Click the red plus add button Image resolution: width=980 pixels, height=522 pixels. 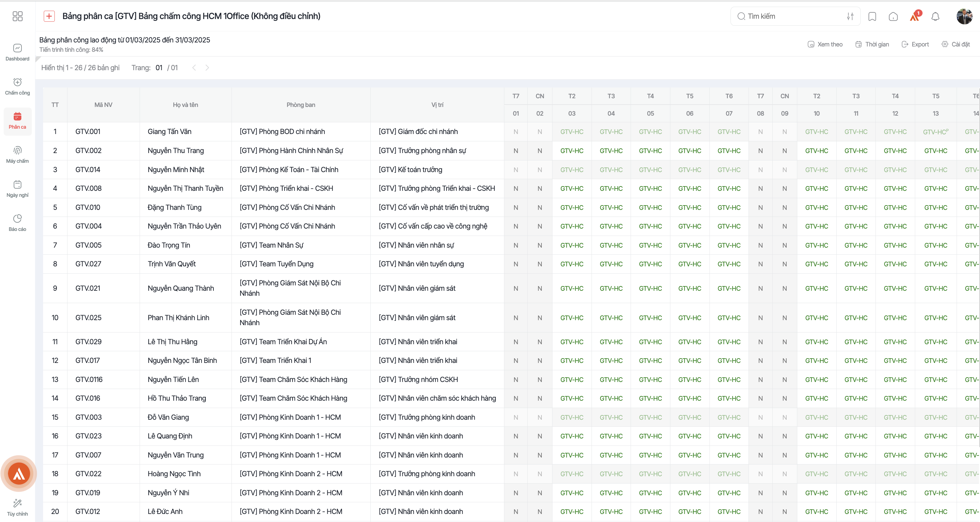click(x=49, y=16)
